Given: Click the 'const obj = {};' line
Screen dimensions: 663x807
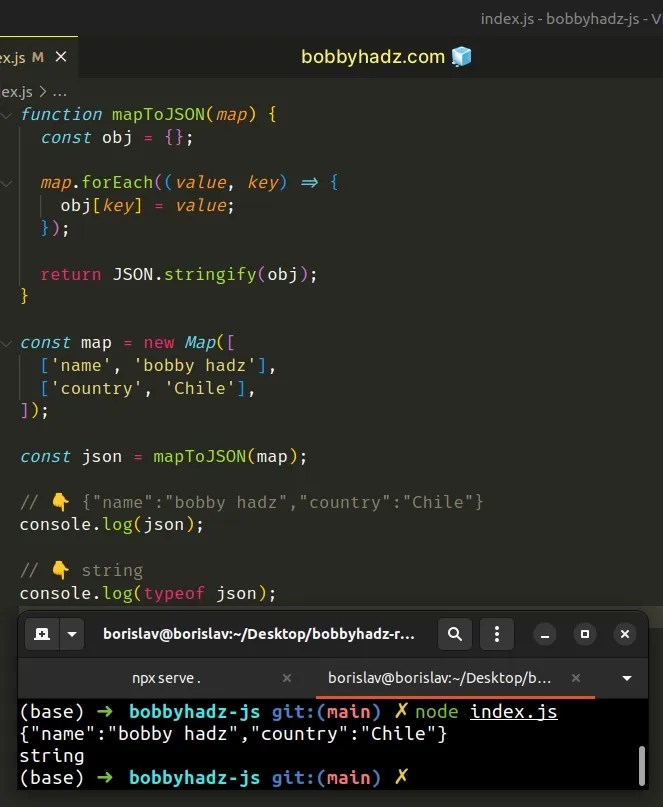Looking at the screenshot, I should (117, 138).
